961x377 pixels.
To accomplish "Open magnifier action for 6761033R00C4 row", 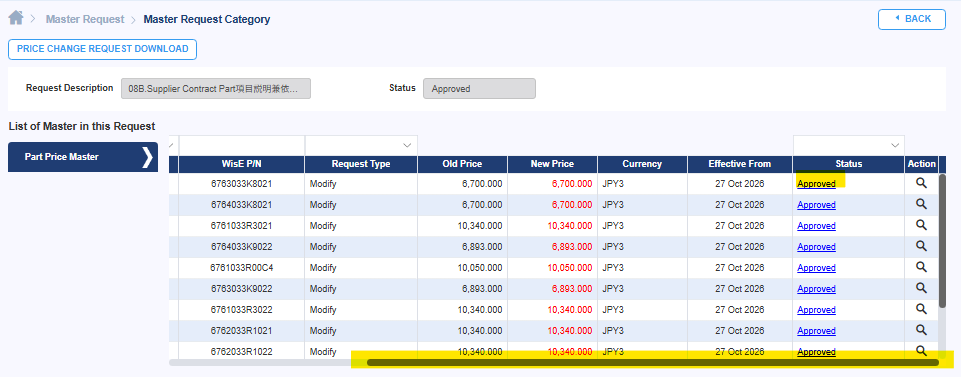I will pyautogui.click(x=921, y=267).
